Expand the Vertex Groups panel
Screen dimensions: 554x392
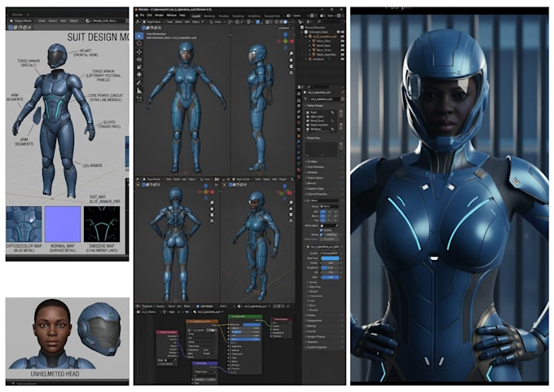tap(314, 106)
